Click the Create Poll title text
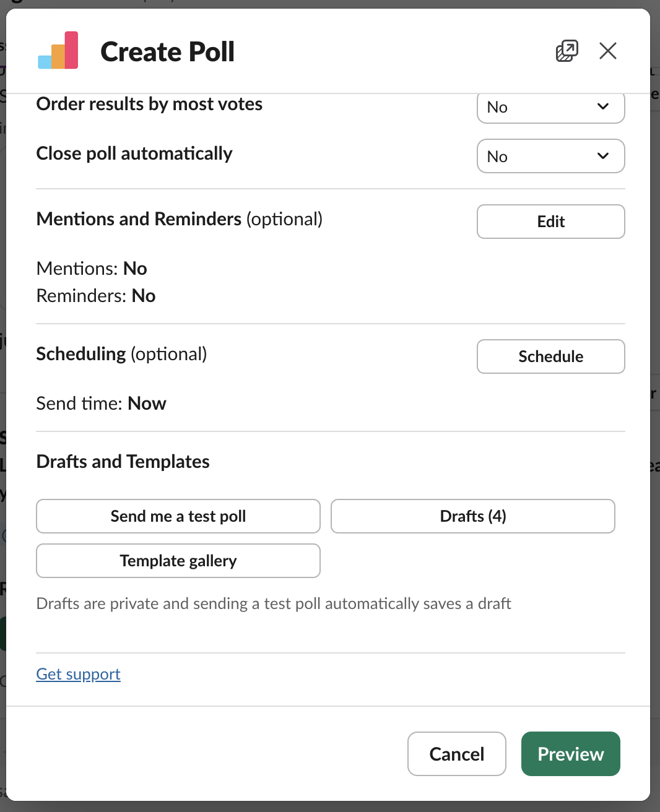660x812 pixels. pos(167,52)
